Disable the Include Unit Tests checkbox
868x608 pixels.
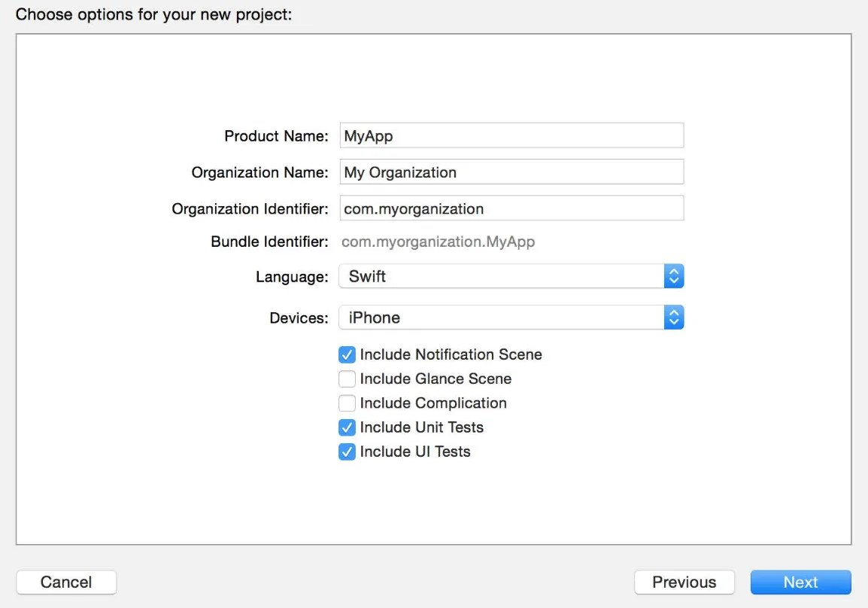[x=347, y=427]
